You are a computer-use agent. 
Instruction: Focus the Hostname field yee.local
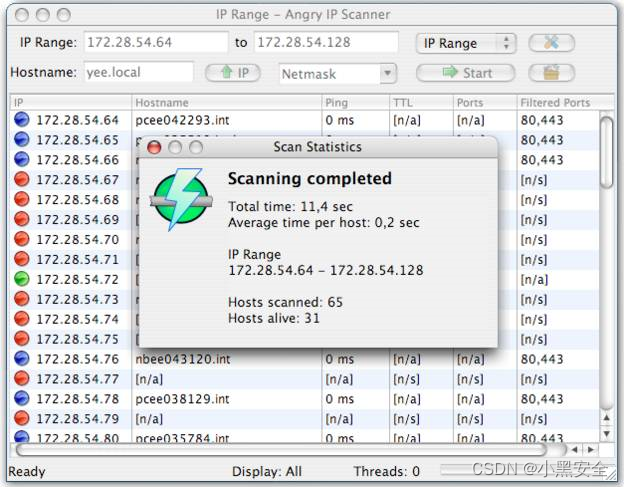click(x=139, y=72)
